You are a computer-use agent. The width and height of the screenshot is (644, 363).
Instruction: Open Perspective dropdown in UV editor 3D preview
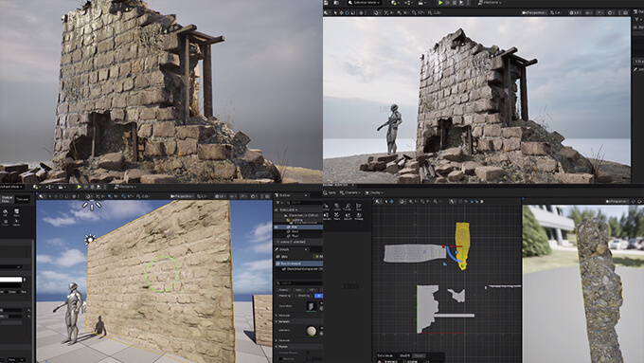(x=617, y=202)
